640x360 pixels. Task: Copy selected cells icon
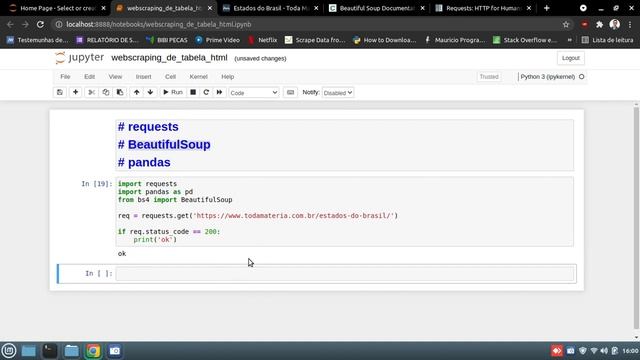(x=106, y=93)
